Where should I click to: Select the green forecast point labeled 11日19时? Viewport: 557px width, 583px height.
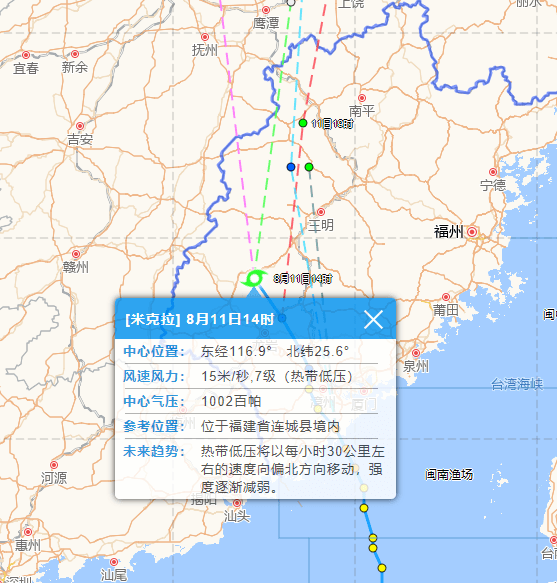(303, 123)
